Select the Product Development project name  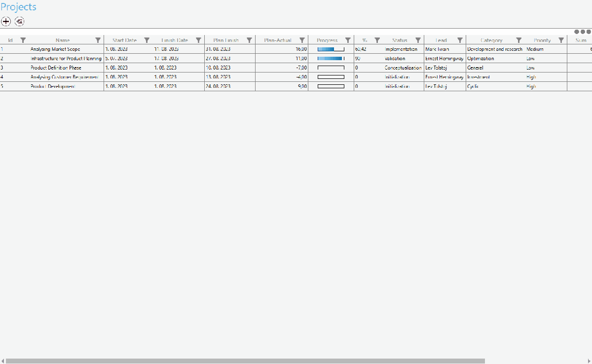click(53, 86)
